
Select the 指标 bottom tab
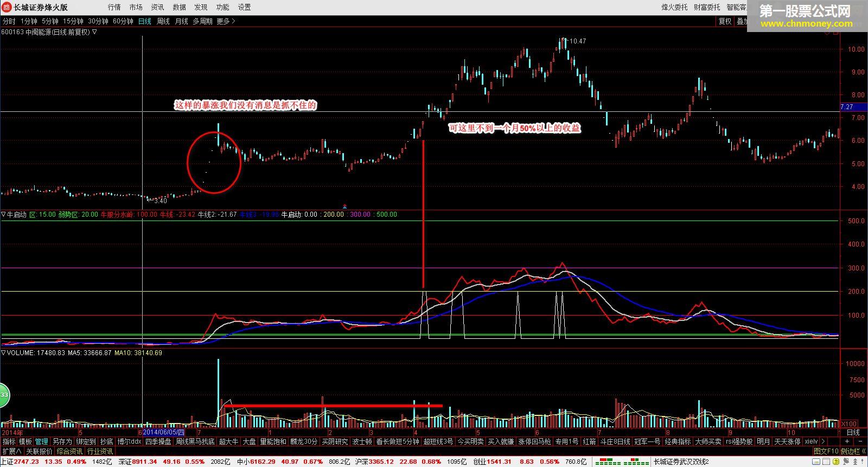tap(9, 441)
